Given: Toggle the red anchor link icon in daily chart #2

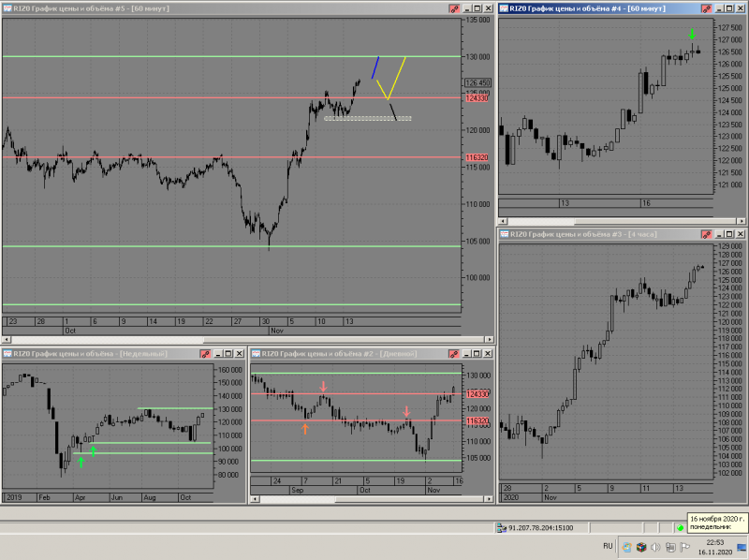Looking at the screenshot, I should pos(454,354).
